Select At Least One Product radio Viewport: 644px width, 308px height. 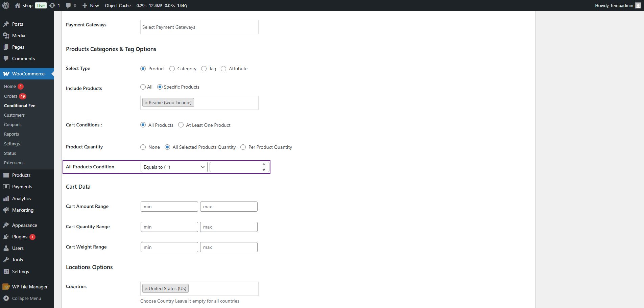tap(181, 125)
